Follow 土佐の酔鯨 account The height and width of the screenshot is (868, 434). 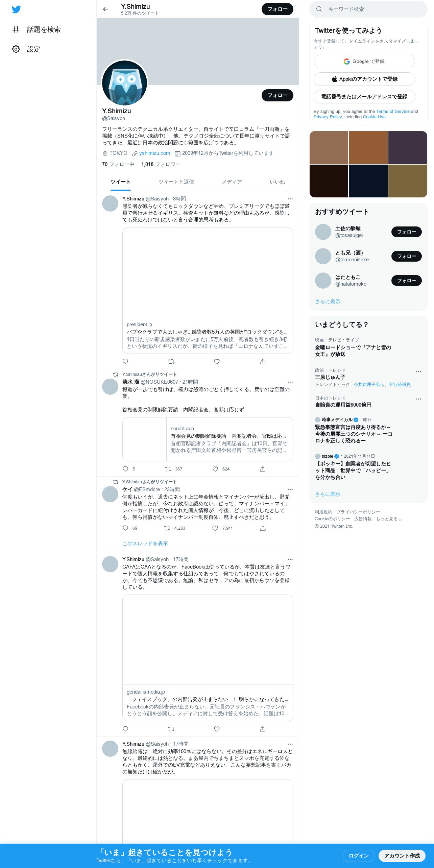point(406,232)
